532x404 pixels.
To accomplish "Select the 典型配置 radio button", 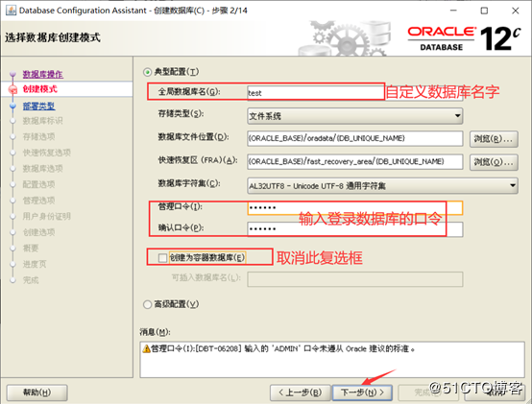I will pos(147,72).
